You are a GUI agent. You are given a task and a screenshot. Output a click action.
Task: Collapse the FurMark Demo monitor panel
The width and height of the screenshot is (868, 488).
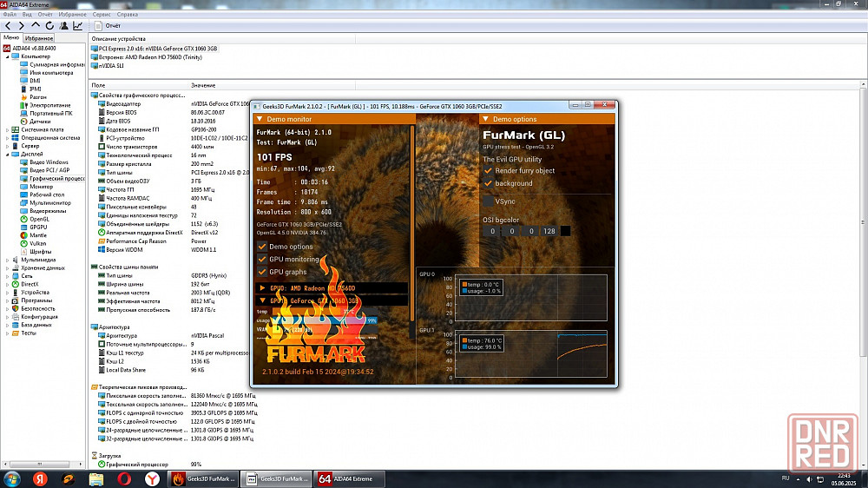coord(260,119)
